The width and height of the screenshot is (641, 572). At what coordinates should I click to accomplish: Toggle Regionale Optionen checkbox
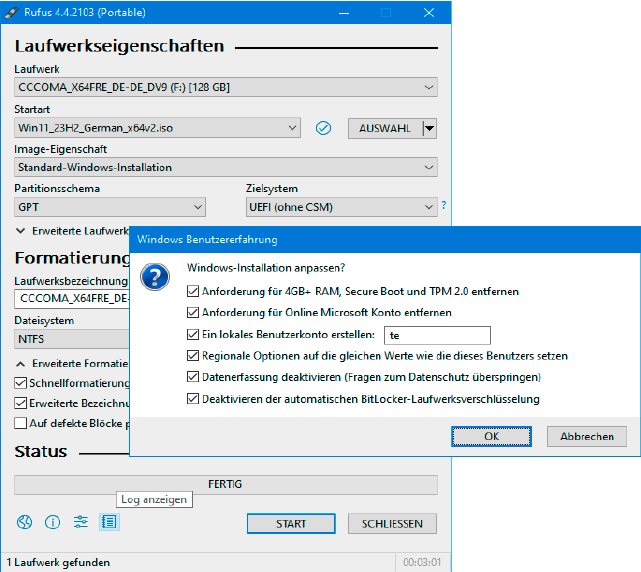193,356
